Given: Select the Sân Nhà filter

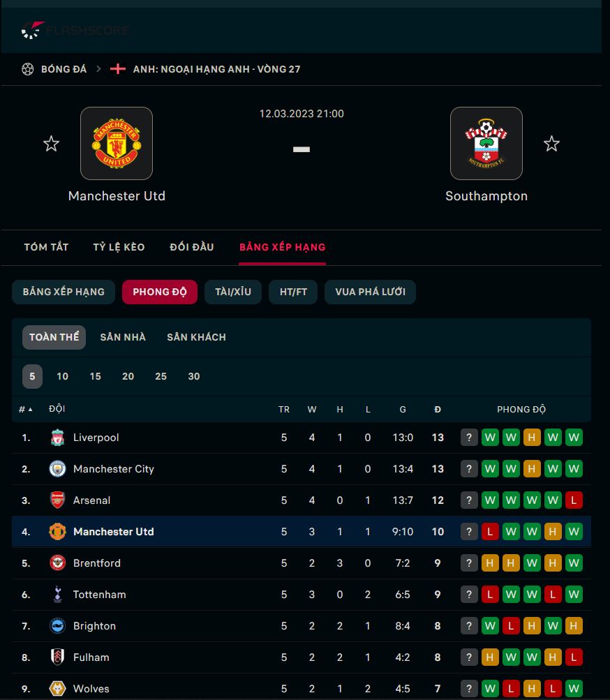Looking at the screenshot, I should 123,337.
